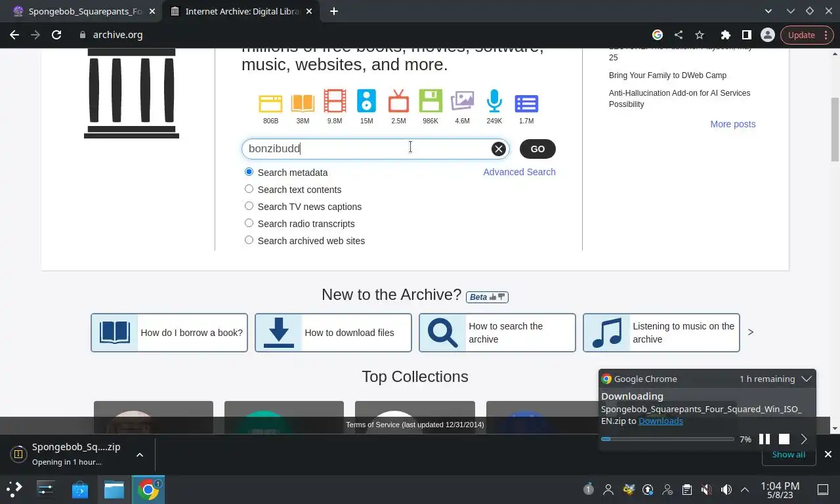
Task: Open the Advanced Search link
Action: point(519,172)
